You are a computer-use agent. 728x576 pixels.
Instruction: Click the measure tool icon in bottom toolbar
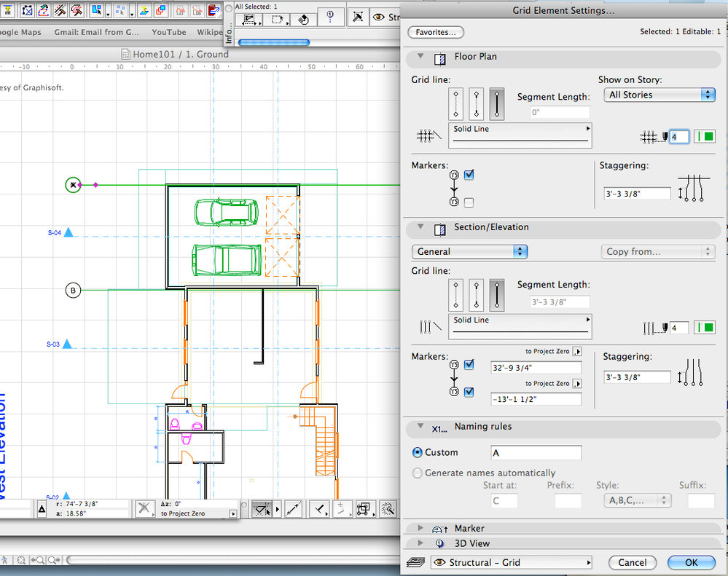coord(293,509)
